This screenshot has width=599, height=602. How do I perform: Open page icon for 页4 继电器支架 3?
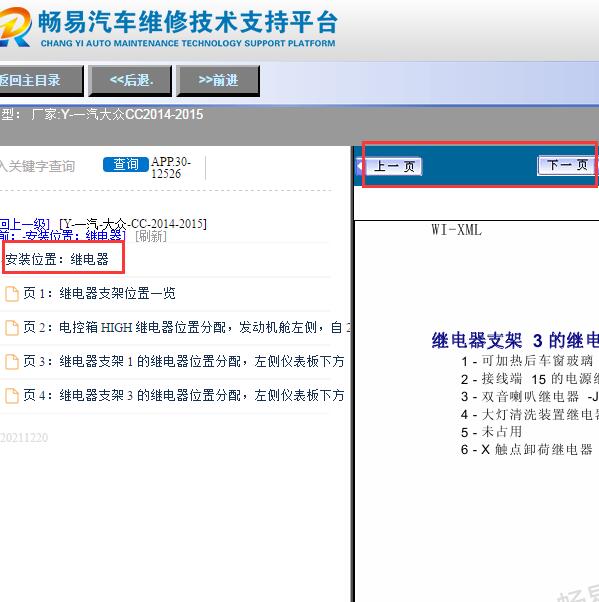click(12, 395)
